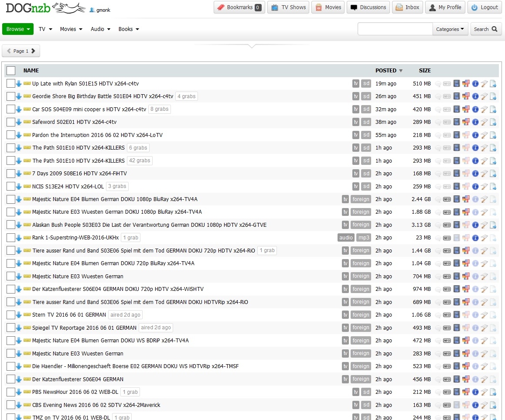Image resolution: width=505 pixels, height=420 pixels.
Task: Click 'aired 2d ago' badge on Spiegel TV
Action: pos(156,328)
